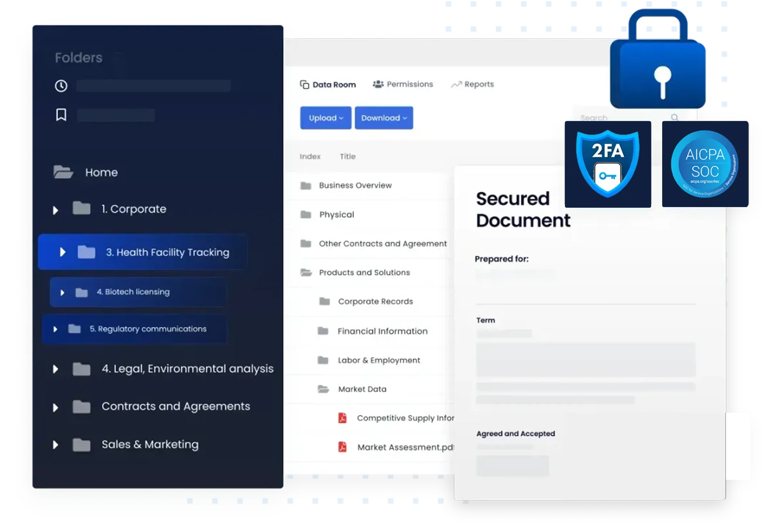Screen dimensions: 773x532
Task: Click the recent history clock icon
Action: (x=61, y=86)
